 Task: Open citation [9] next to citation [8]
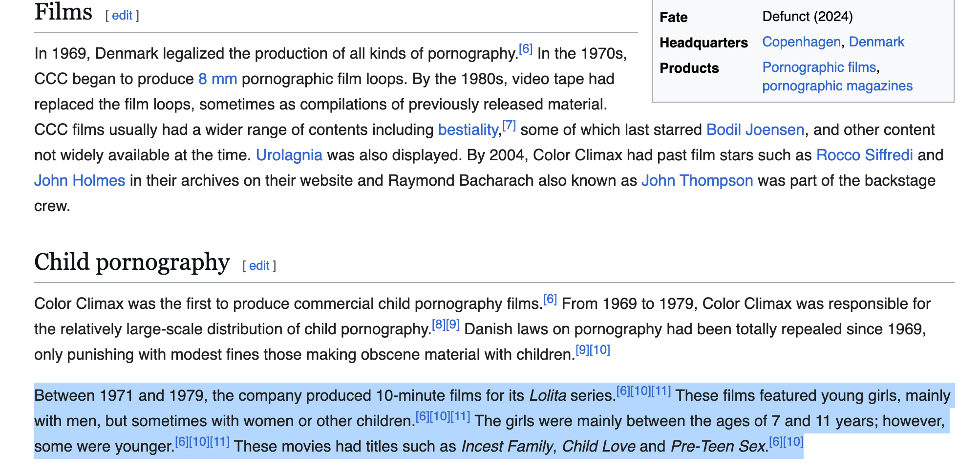tap(453, 325)
